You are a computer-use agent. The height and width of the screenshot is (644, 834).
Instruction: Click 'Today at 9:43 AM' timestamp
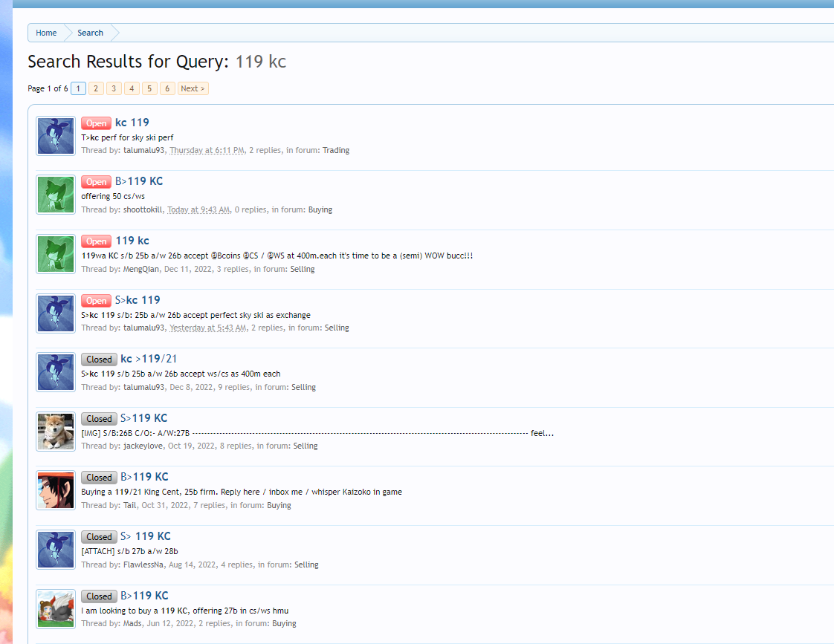(199, 210)
